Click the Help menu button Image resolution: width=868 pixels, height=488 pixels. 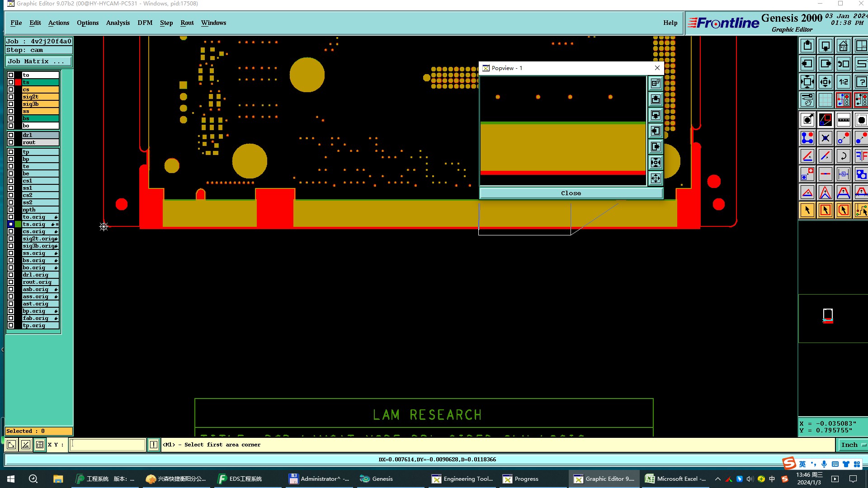pos(670,23)
